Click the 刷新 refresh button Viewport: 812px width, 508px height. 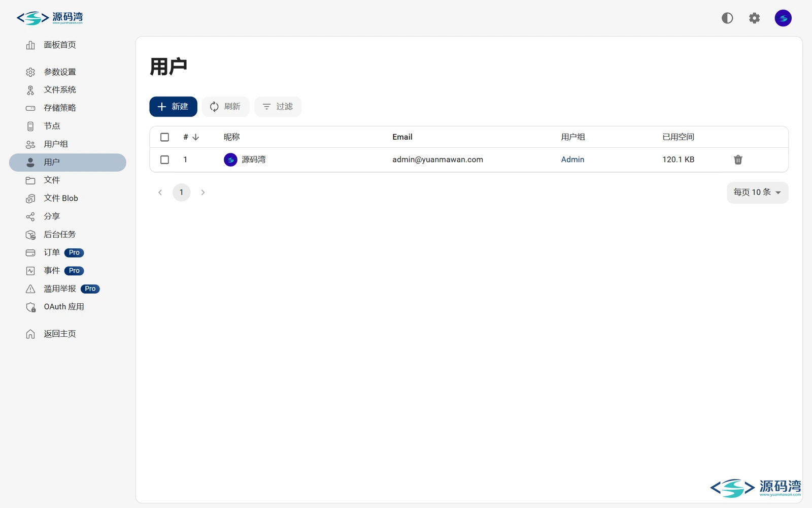(225, 107)
